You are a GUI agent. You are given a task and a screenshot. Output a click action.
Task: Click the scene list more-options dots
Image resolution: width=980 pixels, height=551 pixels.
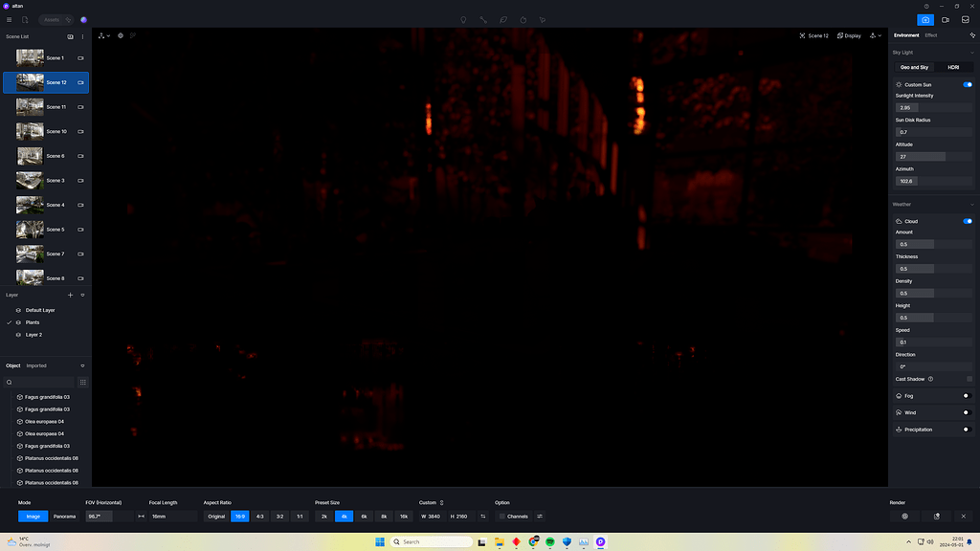pos(82,37)
